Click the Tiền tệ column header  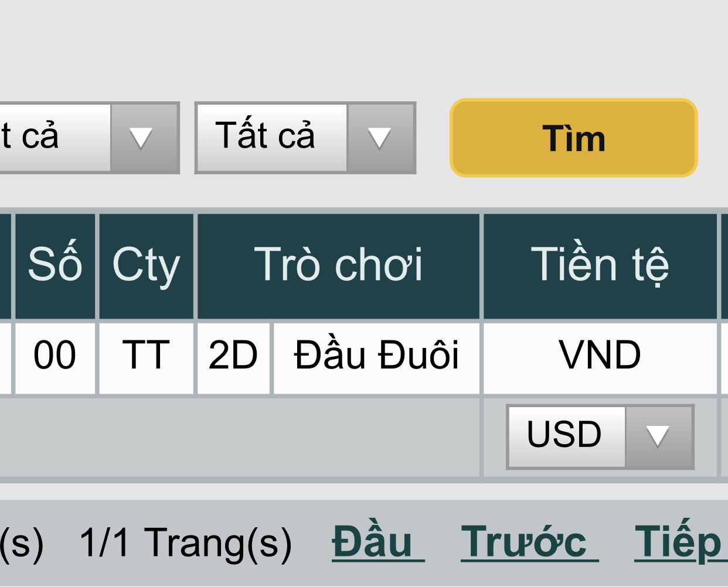(x=600, y=265)
